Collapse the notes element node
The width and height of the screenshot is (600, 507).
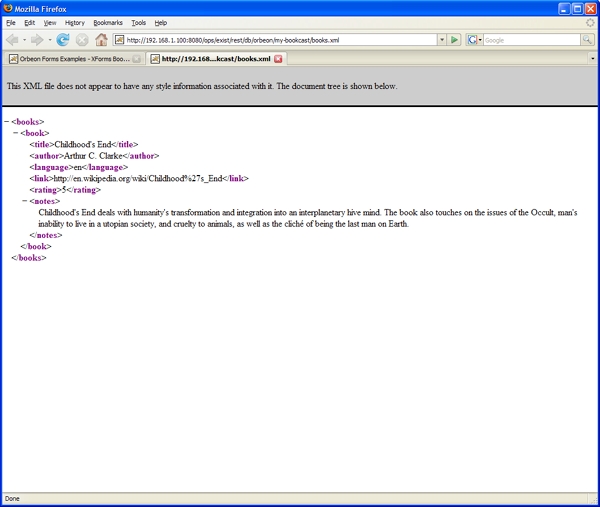click(25, 201)
